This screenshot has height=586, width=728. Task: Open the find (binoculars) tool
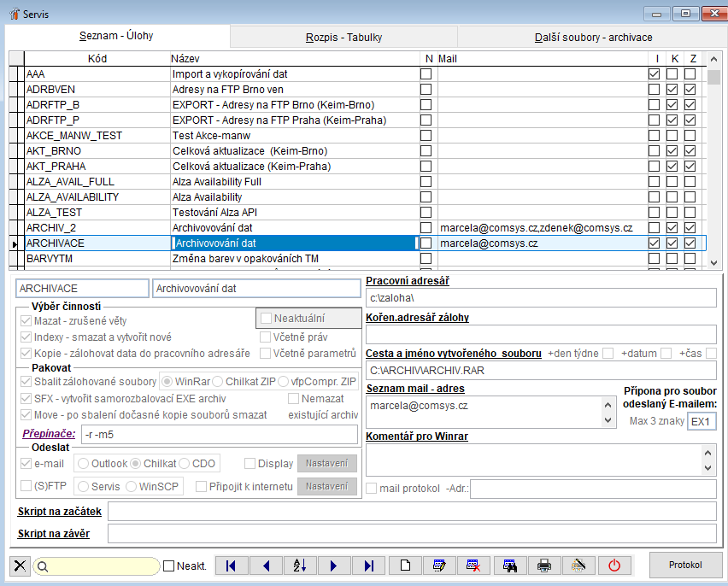(510, 565)
